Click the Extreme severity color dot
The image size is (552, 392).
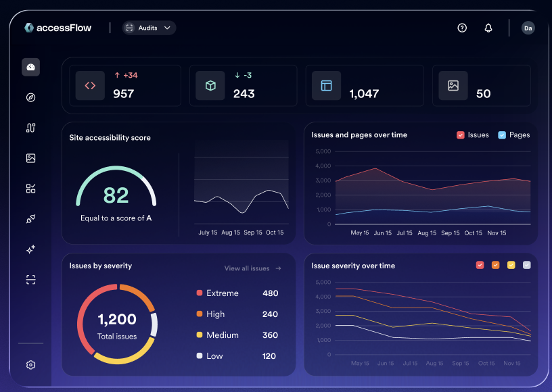pos(200,293)
